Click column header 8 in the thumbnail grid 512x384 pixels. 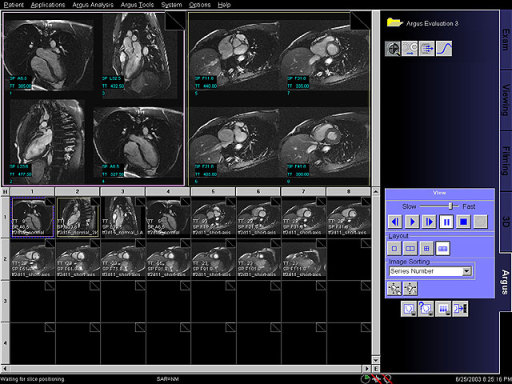coord(348,191)
